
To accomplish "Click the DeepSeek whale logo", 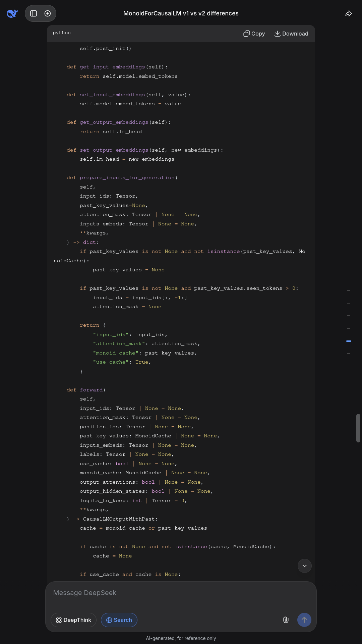I will tap(12, 13).
